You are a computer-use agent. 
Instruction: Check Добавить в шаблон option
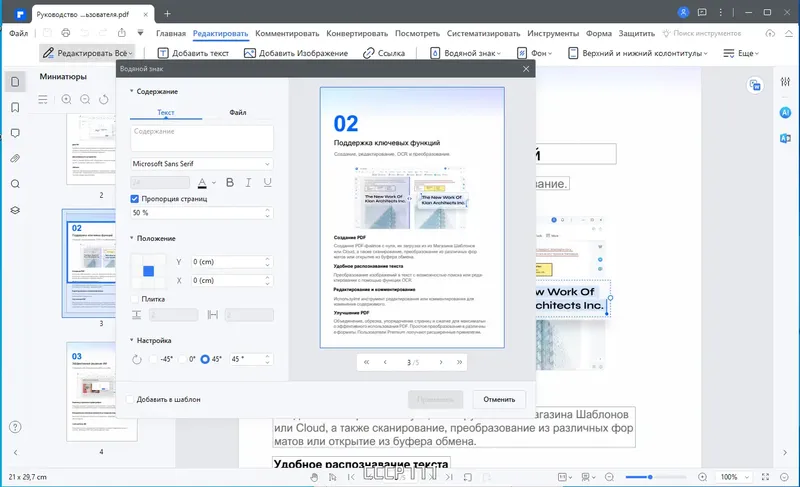pos(130,399)
